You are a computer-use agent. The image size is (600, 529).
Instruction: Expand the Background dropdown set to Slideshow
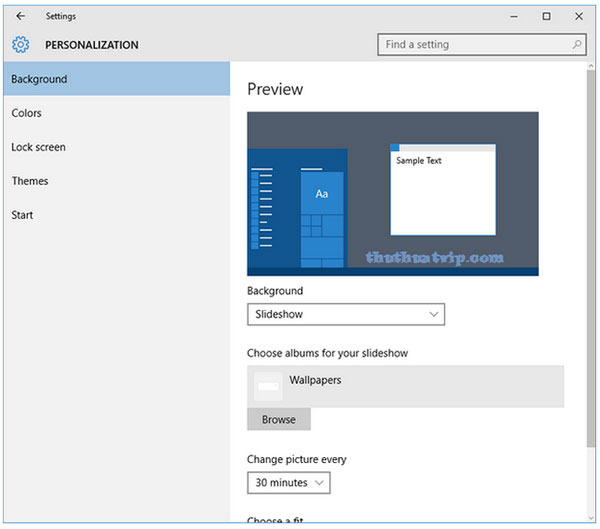point(345,314)
